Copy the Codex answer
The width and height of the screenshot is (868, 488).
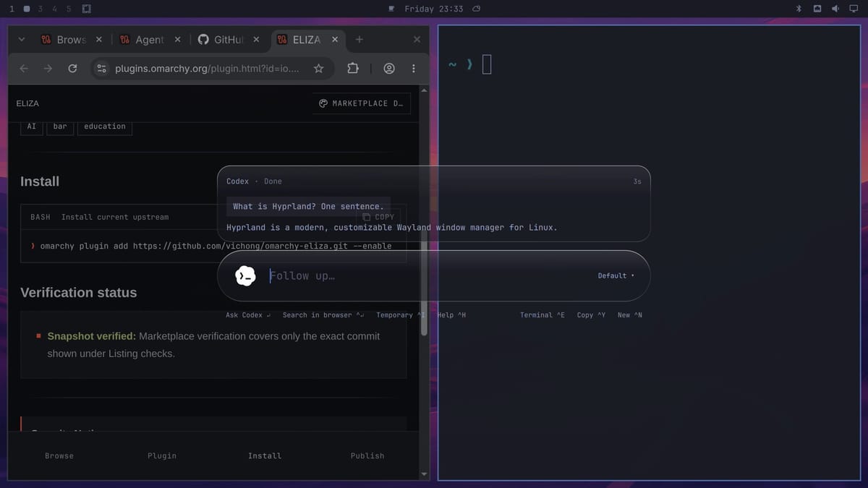[x=591, y=315]
